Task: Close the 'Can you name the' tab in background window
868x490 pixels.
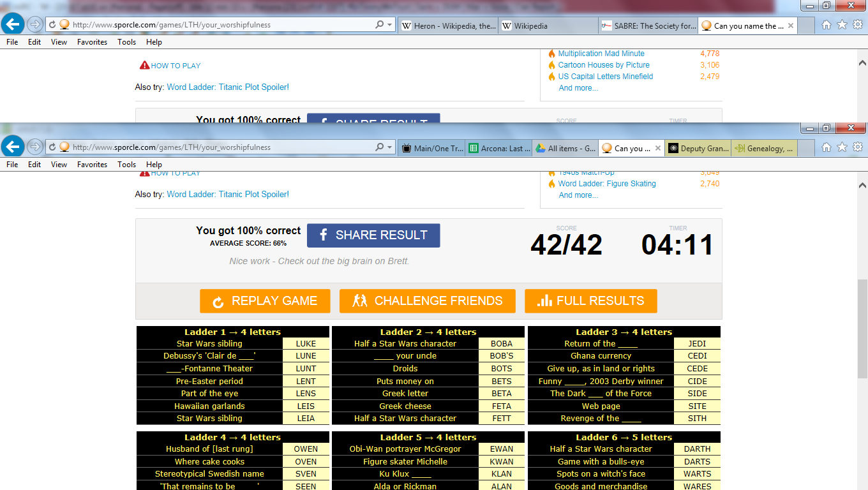Action: click(791, 26)
